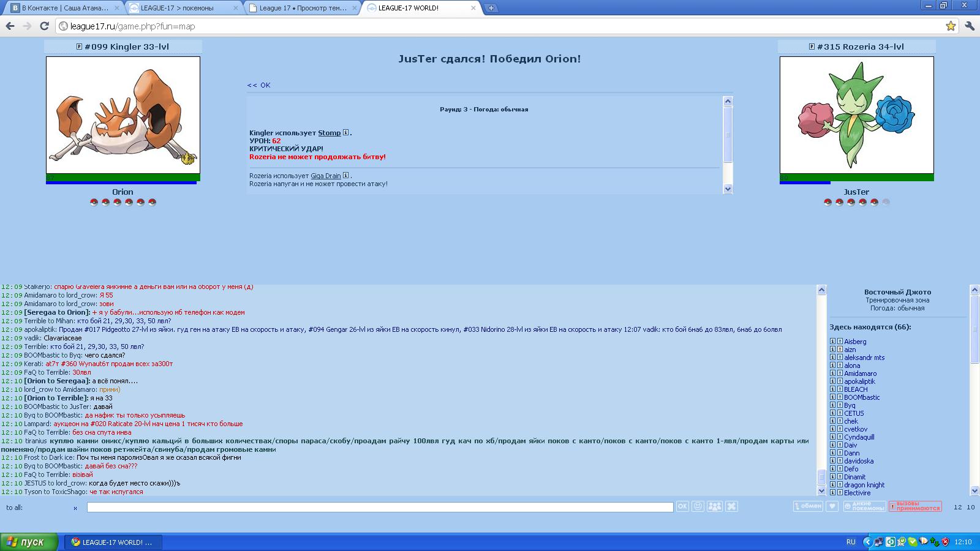
Task: Select the LEAGUE-17 WORLD taskbar button
Action: 113,542
